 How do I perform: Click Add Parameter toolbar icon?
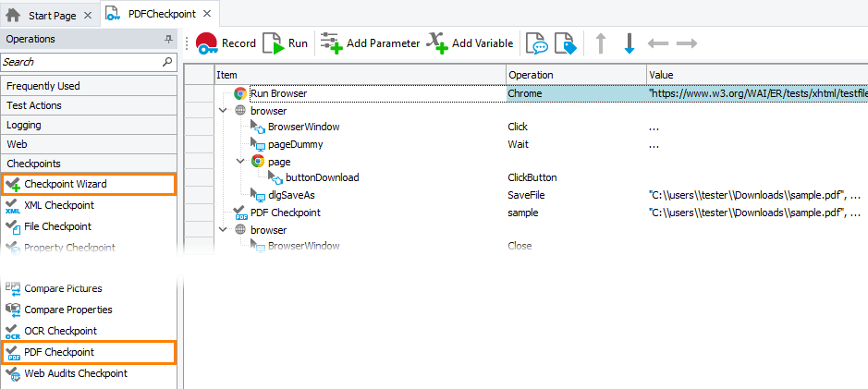(370, 43)
